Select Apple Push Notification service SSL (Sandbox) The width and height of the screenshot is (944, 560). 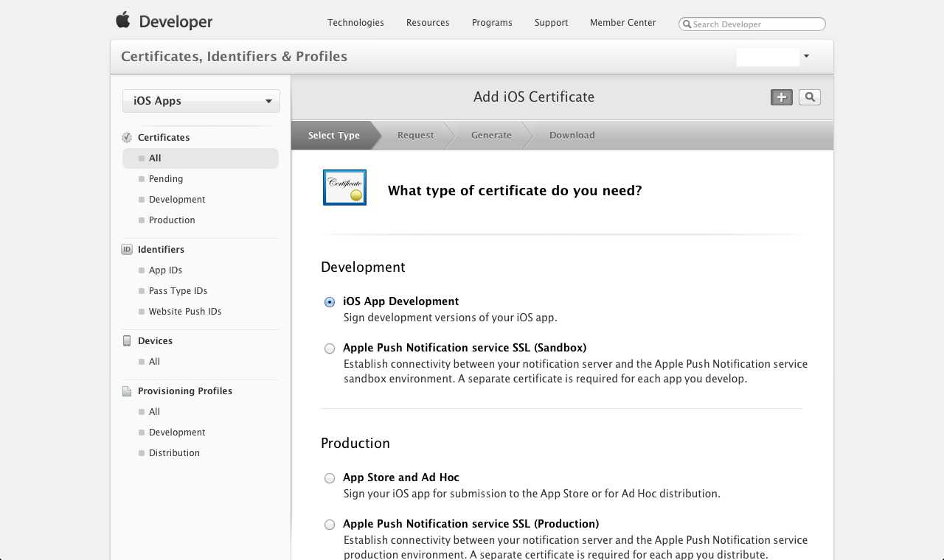(x=330, y=349)
